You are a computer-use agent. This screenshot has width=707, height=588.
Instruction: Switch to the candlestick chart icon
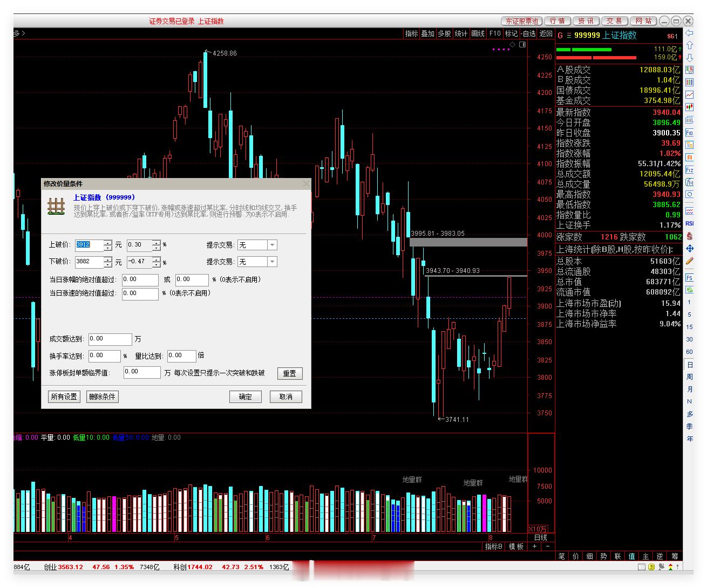coord(689,107)
